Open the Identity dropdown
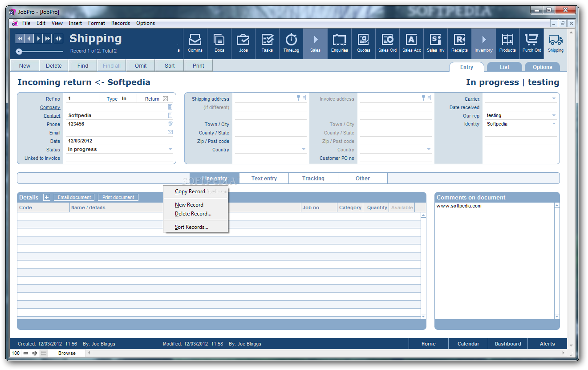The width and height of the screenshot is (588, 370). (554, 124)
